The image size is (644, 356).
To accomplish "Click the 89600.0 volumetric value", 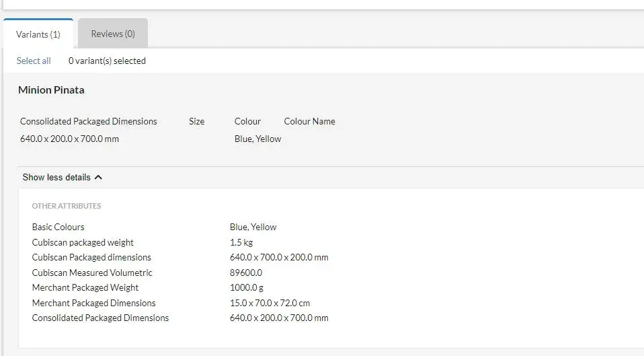I will 246,273.
